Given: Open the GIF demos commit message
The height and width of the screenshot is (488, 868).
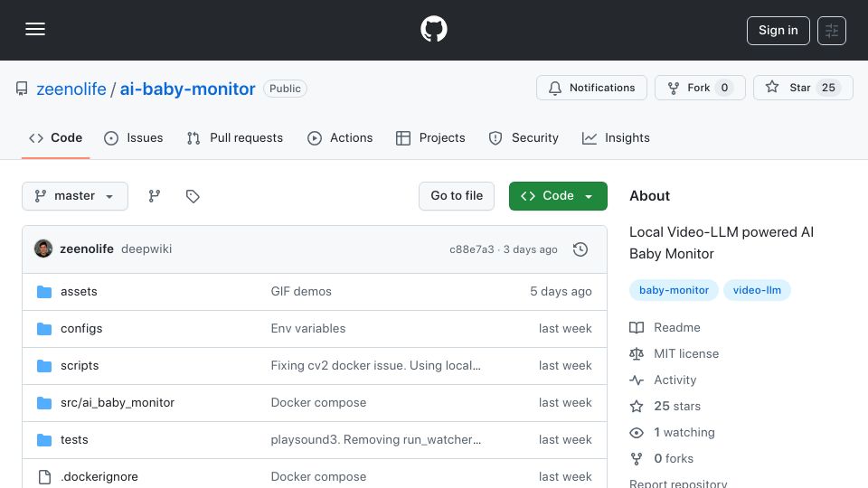Looking at the screenshot, I should 301,292.
